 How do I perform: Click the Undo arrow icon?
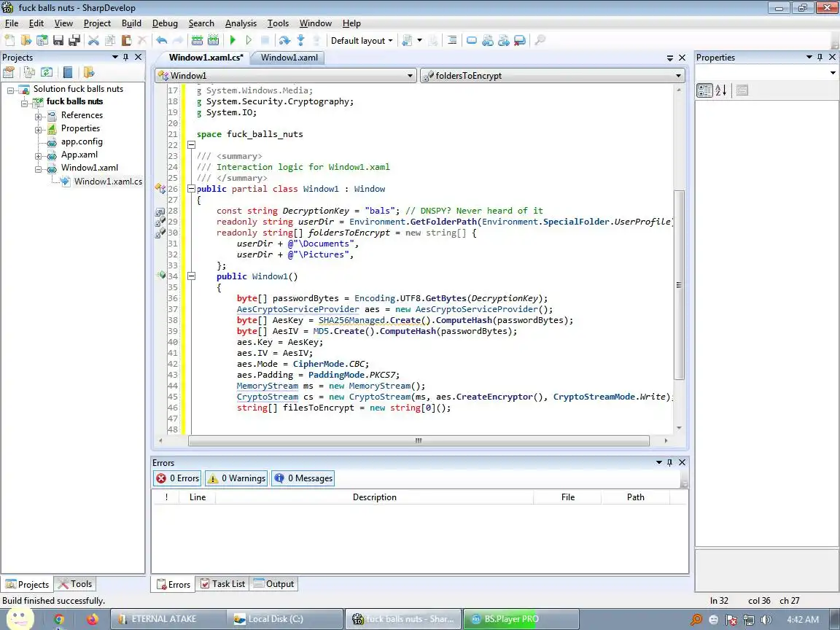point(161,40)
